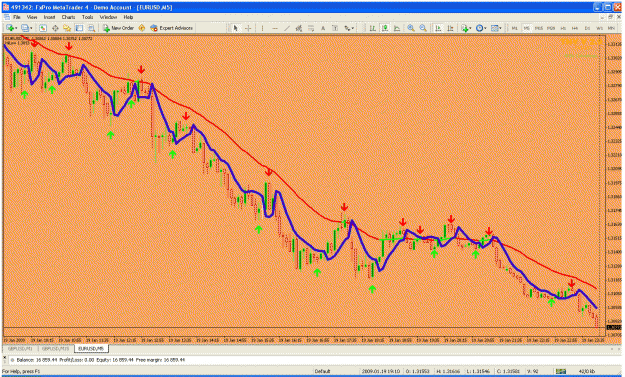The width and height of the screenshot is (625, 377).
Task: Toggle the Expert Advisors button
Action: 171,28
